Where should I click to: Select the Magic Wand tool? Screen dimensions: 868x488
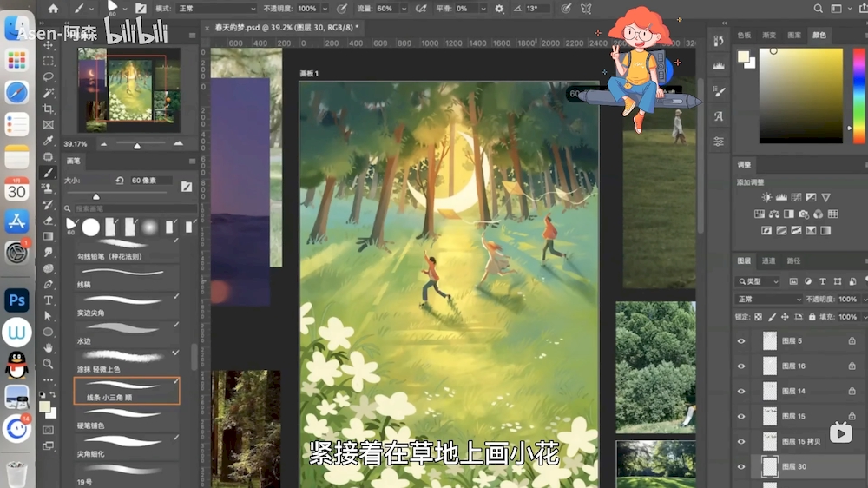tap(48, 93)
